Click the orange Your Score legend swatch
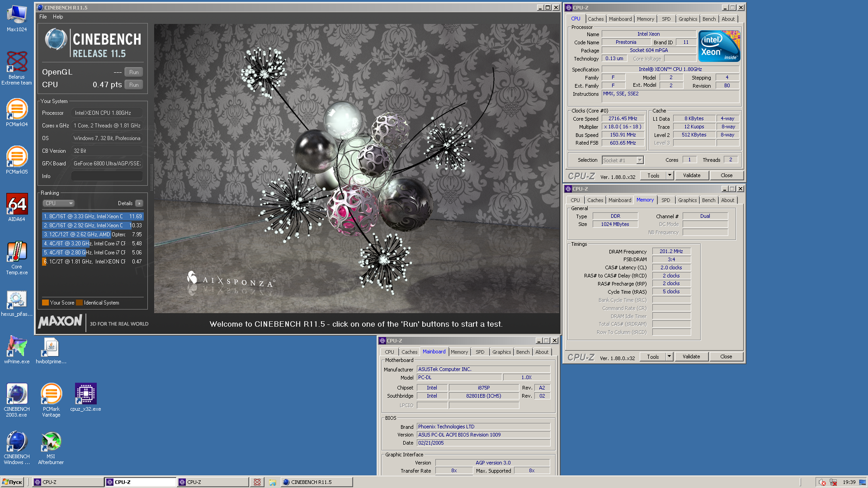The height and width of the screenshot is (488, 868). pos(45,303)
